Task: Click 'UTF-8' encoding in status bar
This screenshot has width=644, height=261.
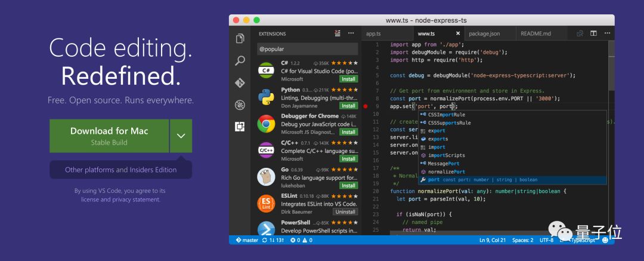Action: pos(546,240)
